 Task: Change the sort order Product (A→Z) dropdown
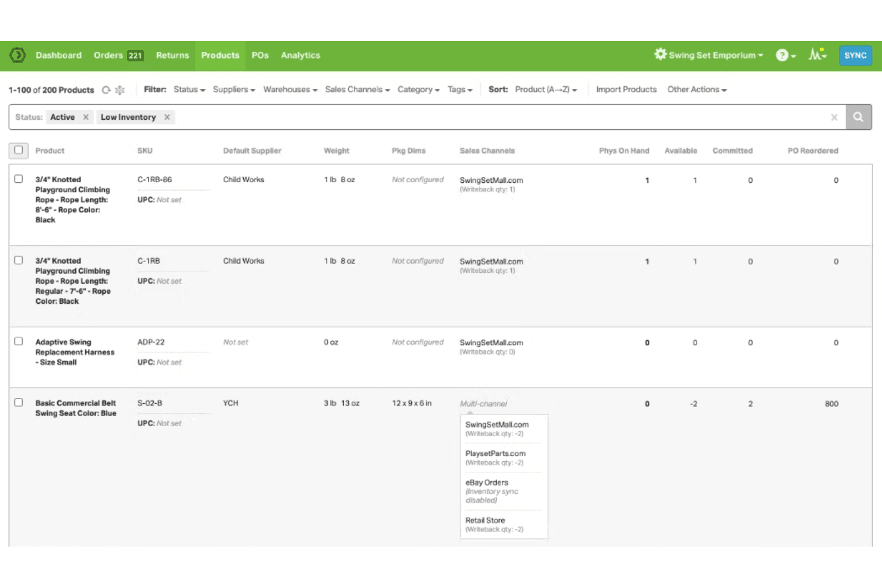tap(546, 89)
